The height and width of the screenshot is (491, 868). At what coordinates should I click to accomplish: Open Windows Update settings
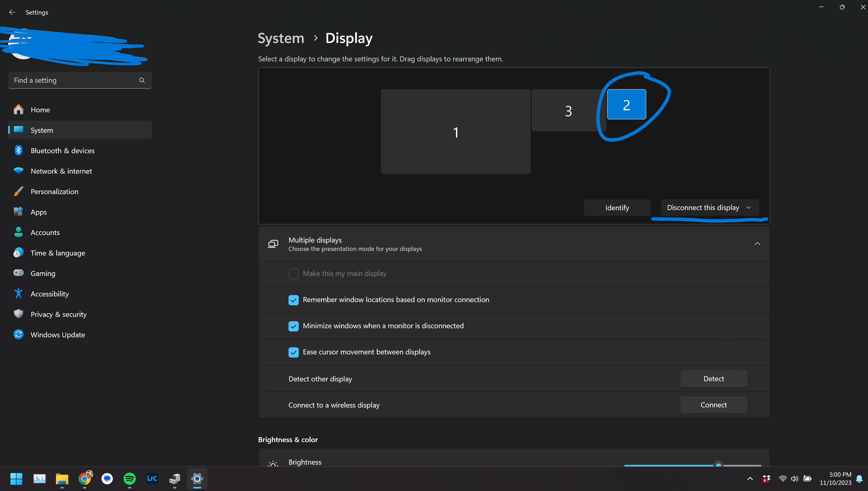tap(58, 335)
